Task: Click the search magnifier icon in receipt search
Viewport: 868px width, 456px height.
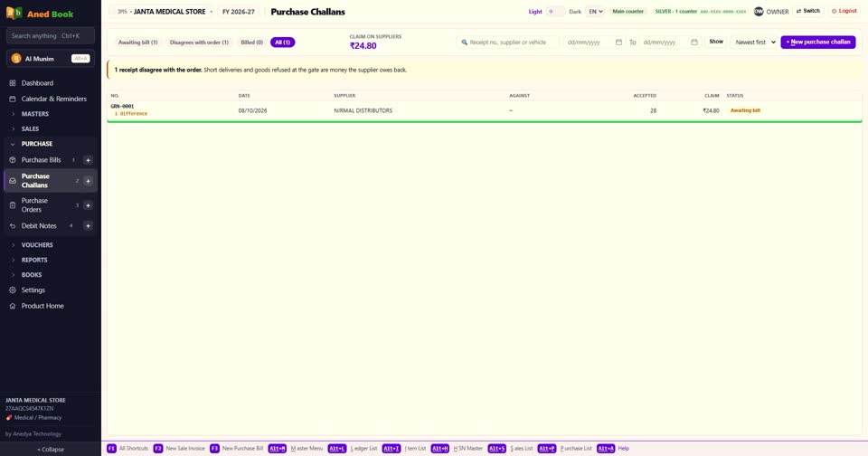Action: [465, 43]
